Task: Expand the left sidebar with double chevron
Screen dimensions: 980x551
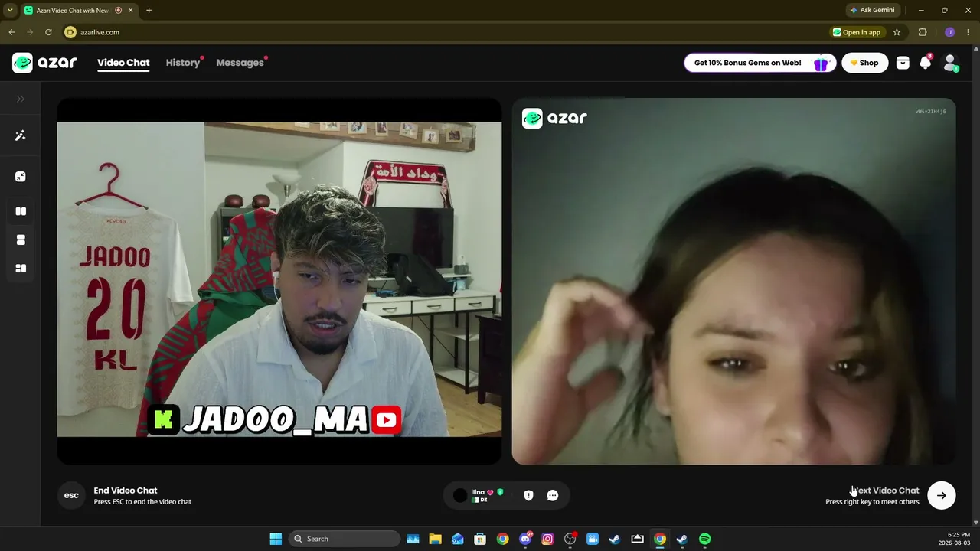Action: pos(21,99)
